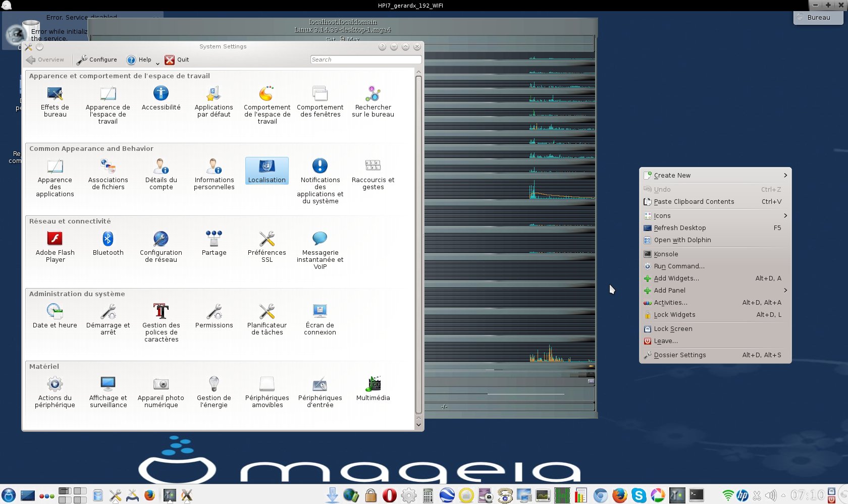This screenshot has width=848, height=504.
Task: Launch Opera browser from the panel
Action: 389,495
